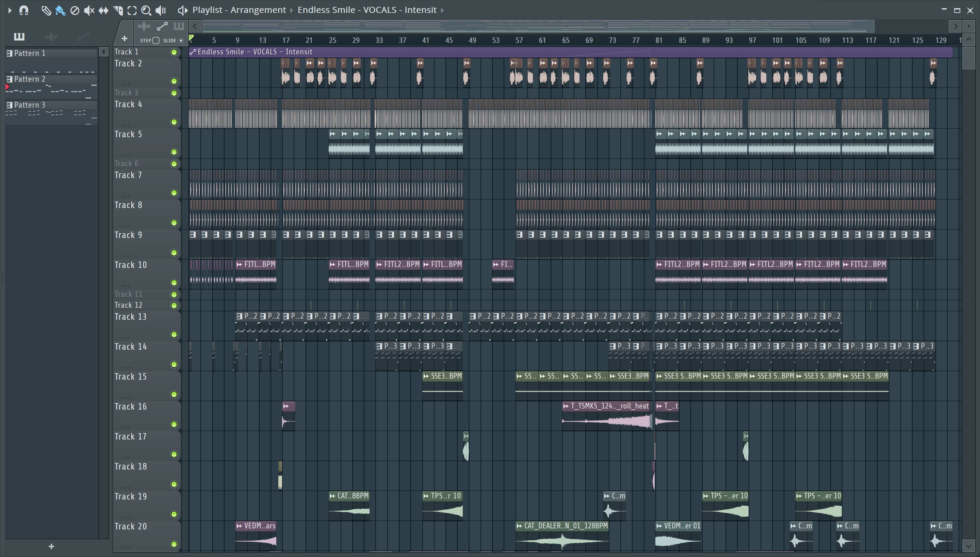The height and width of the screenshot is (557, 980).
Task: Select the Track 5 header
Action: point(146,143)
